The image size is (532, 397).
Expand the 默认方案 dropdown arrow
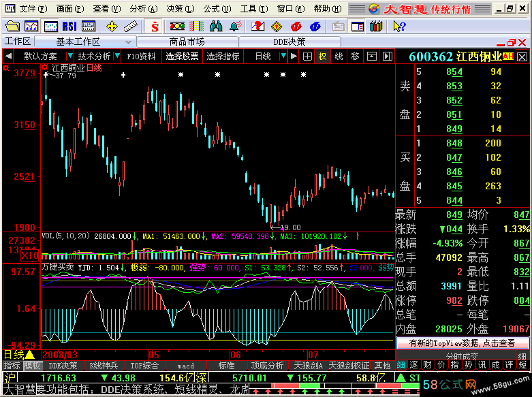(70, 56)
